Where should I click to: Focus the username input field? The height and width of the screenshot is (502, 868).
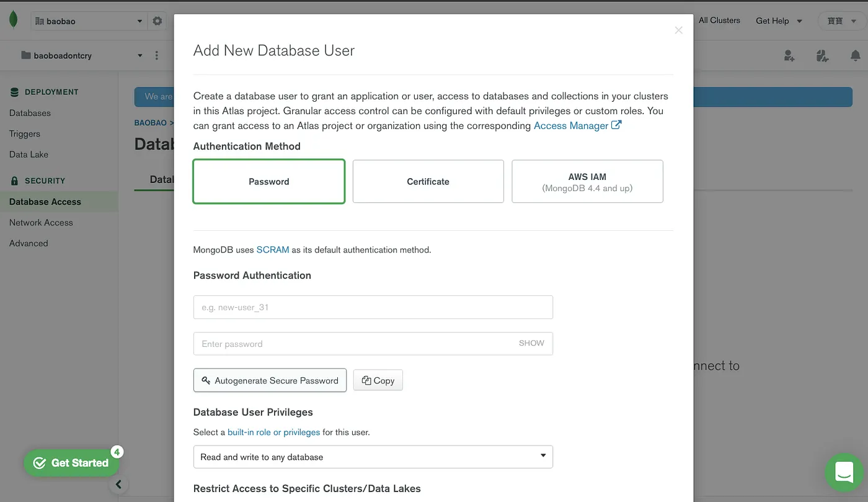[373, 307]
